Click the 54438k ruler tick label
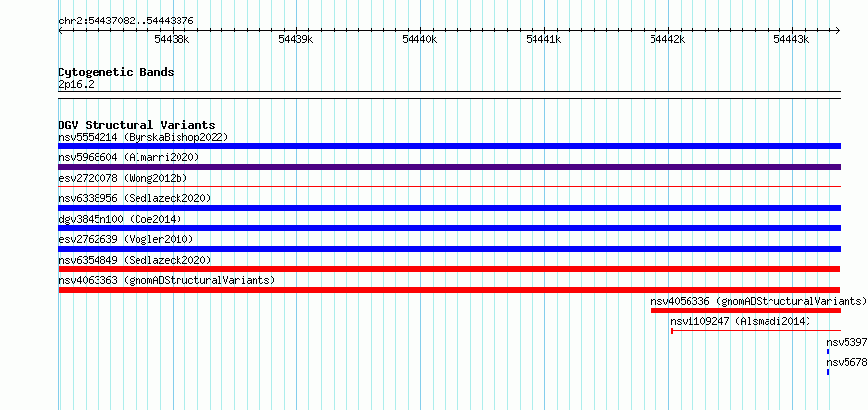 pos(173,39)
